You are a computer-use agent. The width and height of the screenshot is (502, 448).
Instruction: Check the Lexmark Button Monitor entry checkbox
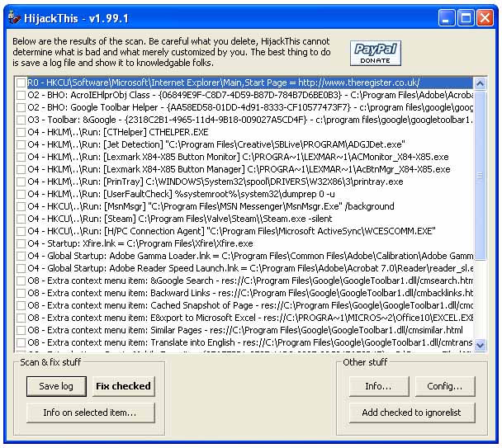point(21,157)
